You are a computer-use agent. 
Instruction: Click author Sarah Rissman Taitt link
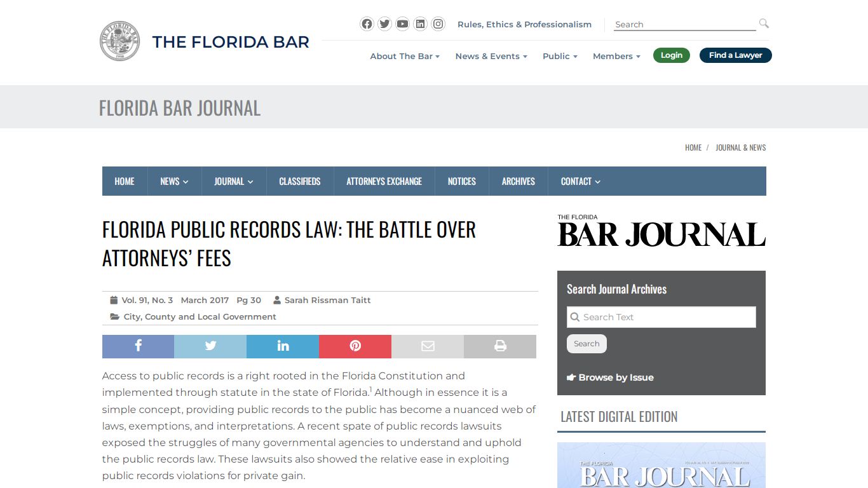(327, 300)
